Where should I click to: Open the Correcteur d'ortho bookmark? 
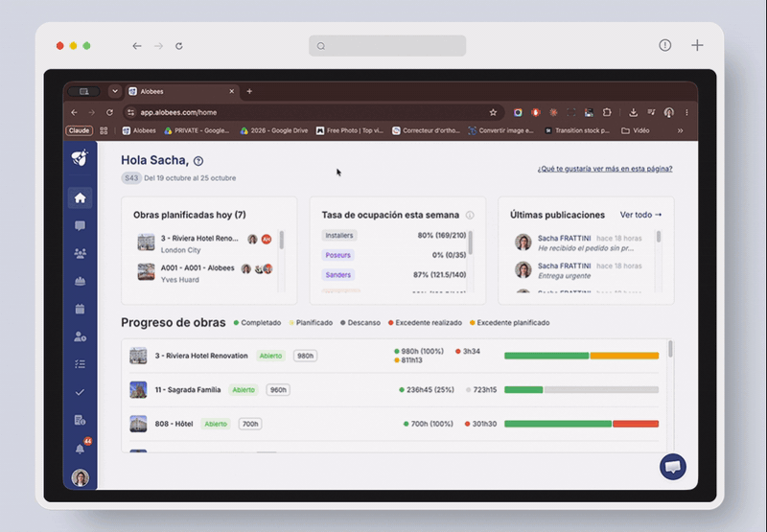point(426,130)
